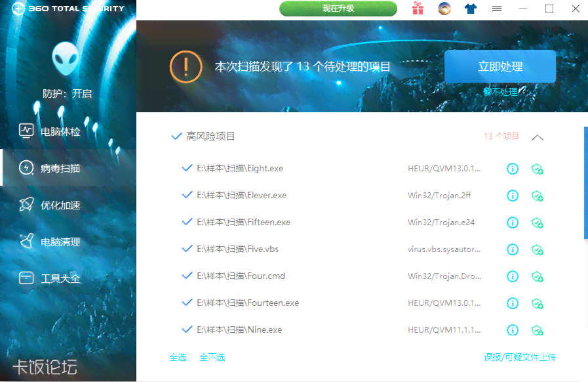Add Eight.exe to trust list

point(538,169)
